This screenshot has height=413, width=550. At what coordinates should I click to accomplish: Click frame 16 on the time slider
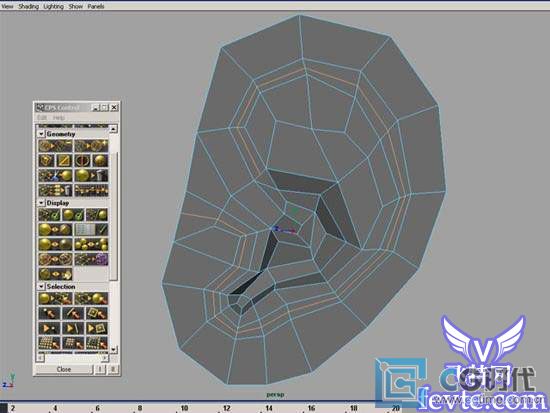[311, 408]
